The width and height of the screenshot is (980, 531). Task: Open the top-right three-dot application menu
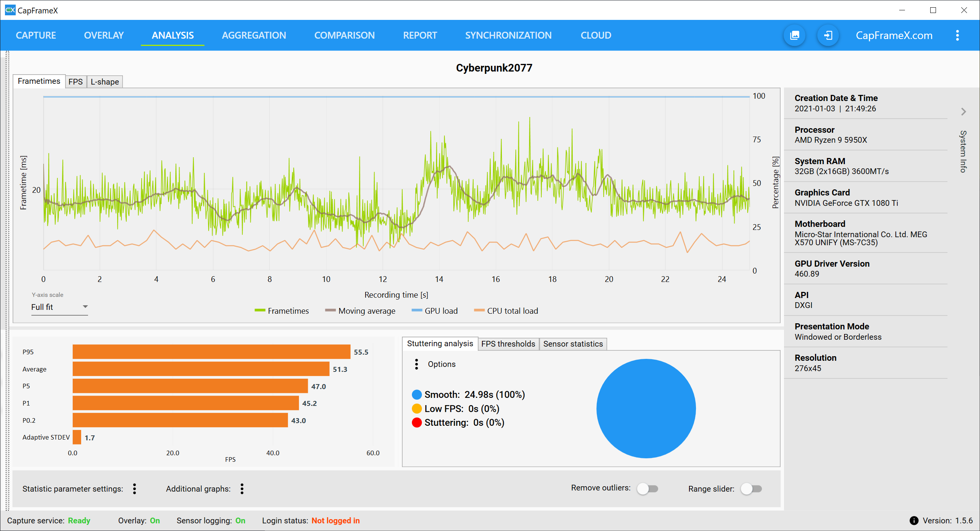957,36
